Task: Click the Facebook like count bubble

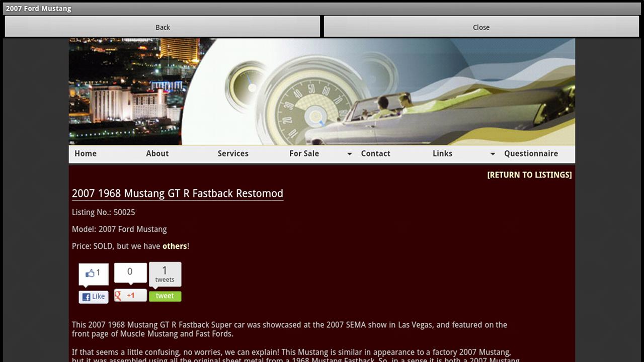Action: 94,274
